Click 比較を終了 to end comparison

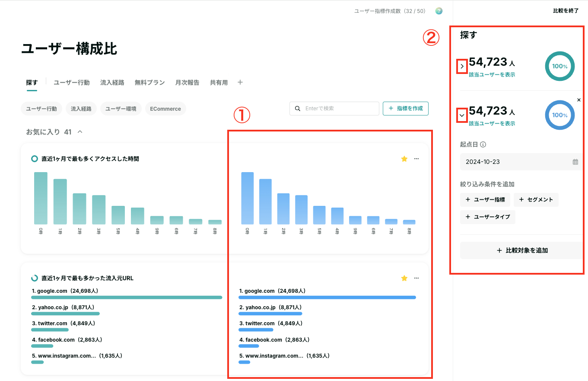(566, 11)
